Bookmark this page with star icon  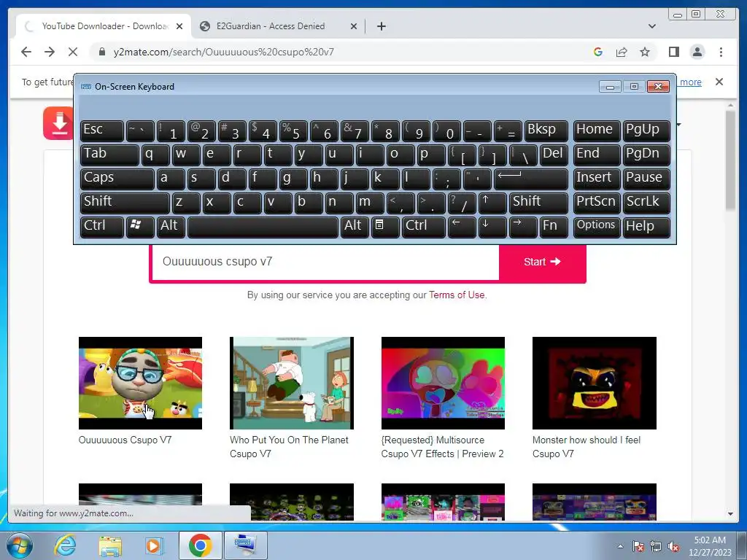(x=645, y=52)
